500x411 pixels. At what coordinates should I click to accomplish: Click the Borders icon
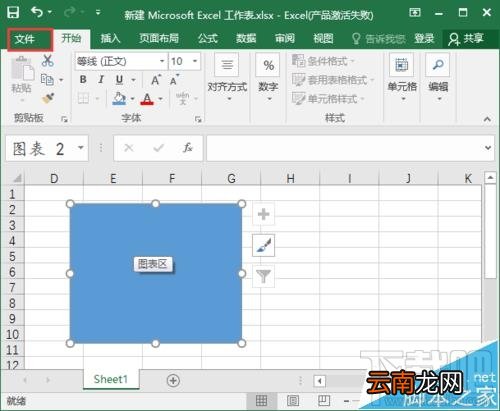(83, 99)
